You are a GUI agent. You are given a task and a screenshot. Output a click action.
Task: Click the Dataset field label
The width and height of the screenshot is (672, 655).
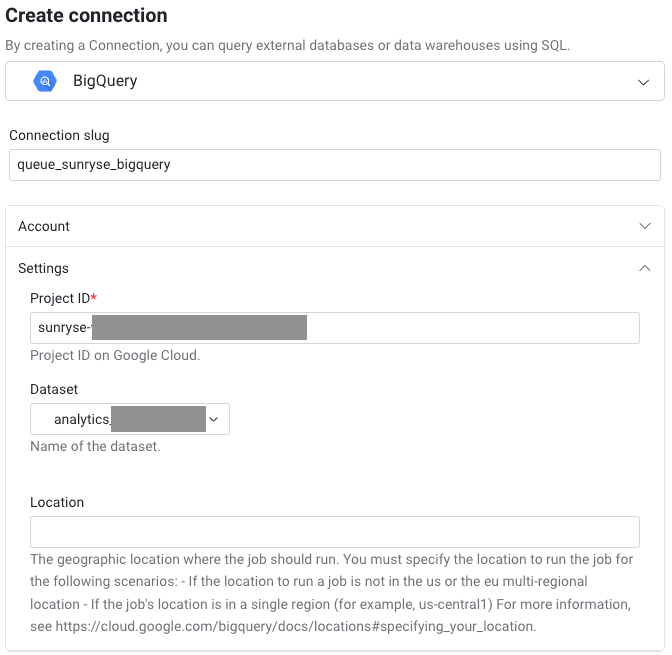pyautogui.click(x=54, y=389)
